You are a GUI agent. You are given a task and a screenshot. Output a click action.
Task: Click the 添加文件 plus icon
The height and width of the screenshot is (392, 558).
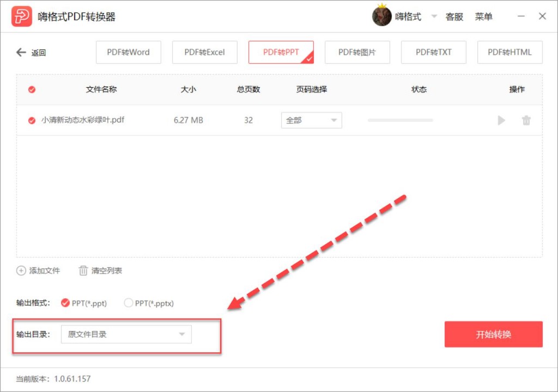pos(21,271)
